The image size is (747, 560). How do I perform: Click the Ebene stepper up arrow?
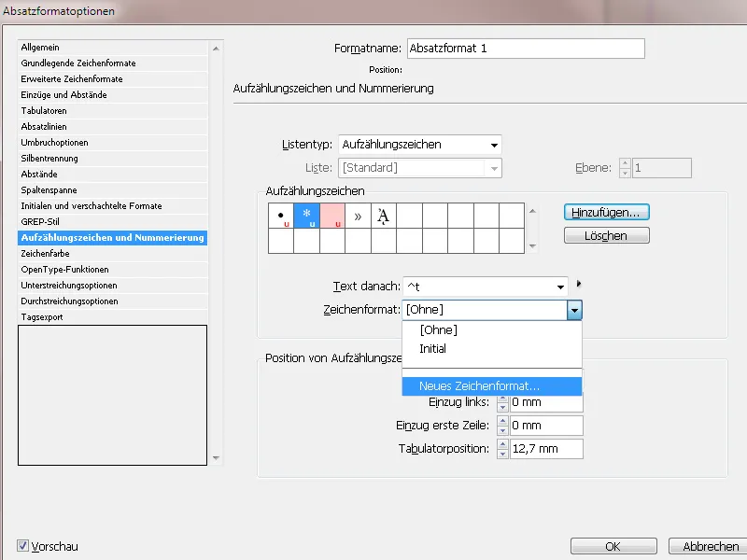(x=625, y=163)
